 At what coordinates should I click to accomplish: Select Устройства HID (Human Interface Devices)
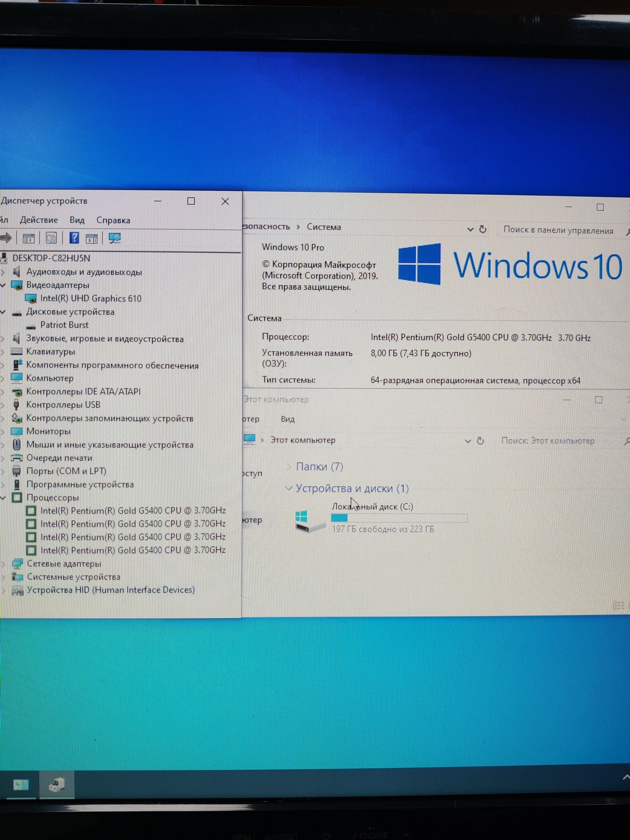(x=110, y=590)
